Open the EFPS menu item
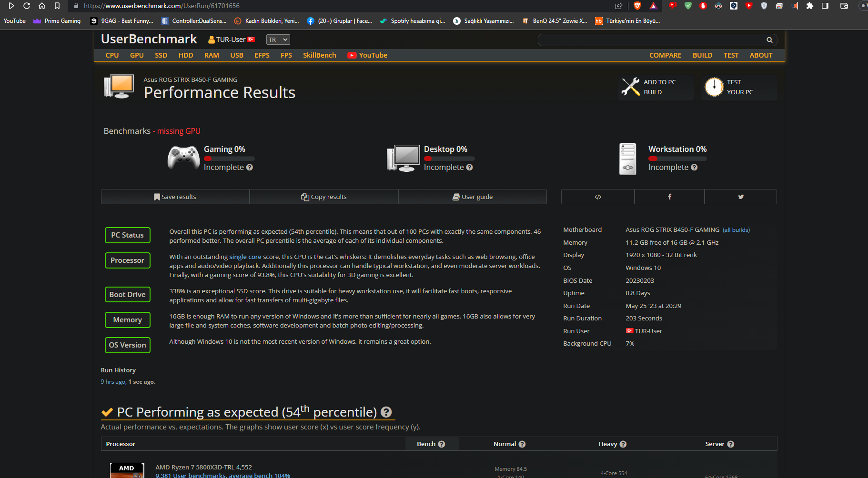This screenshot has height=478, width=868. pyautogui.click(x=262, y=55)
